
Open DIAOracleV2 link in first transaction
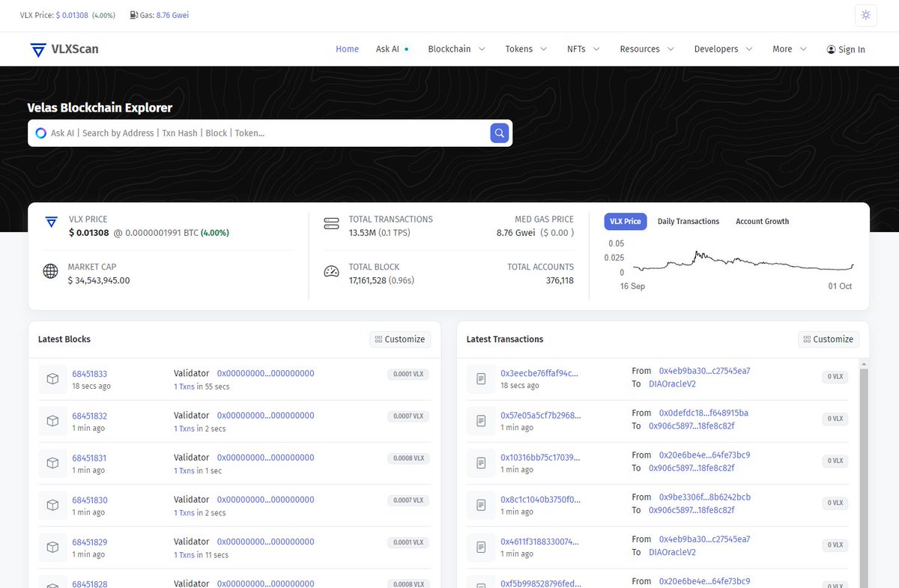pyautogui.click(x=672, y=384)
